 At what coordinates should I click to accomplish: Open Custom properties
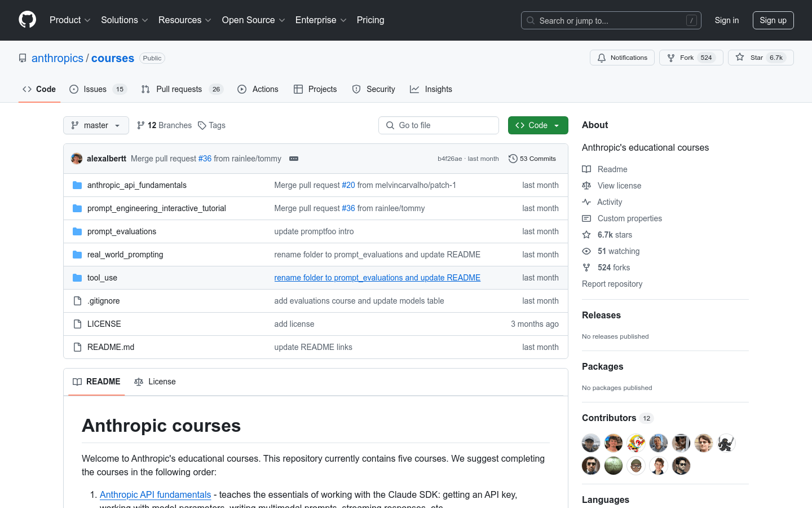coord(622,218)
